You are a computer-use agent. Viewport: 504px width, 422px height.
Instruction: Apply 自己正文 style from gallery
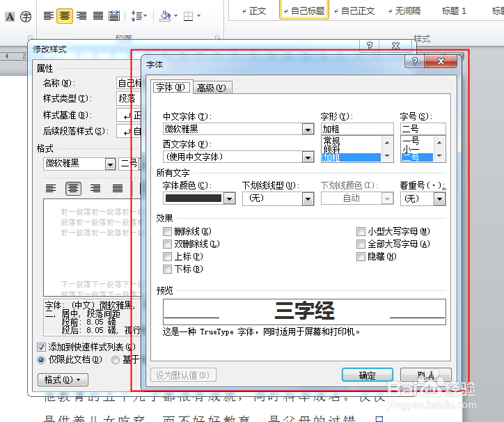(354, 11)
